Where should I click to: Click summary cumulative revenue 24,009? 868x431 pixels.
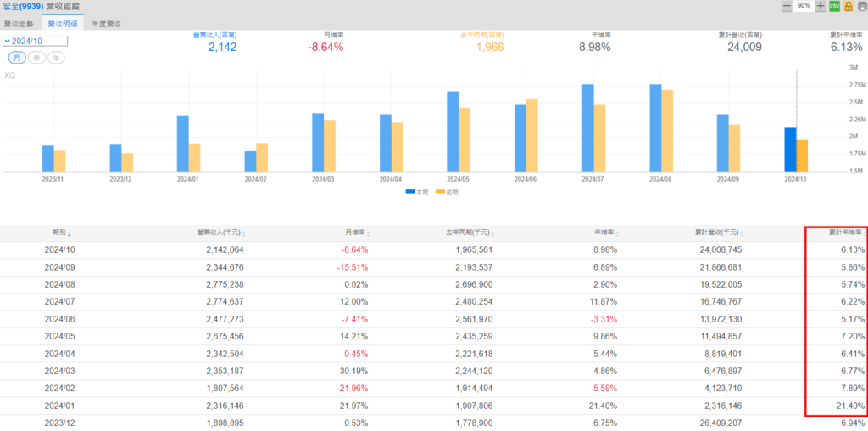744,48
